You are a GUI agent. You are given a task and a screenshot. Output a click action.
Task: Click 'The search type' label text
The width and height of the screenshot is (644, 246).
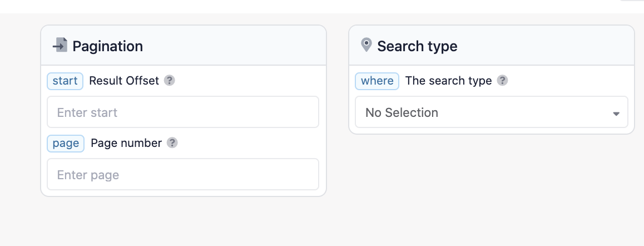click(448, 81)
